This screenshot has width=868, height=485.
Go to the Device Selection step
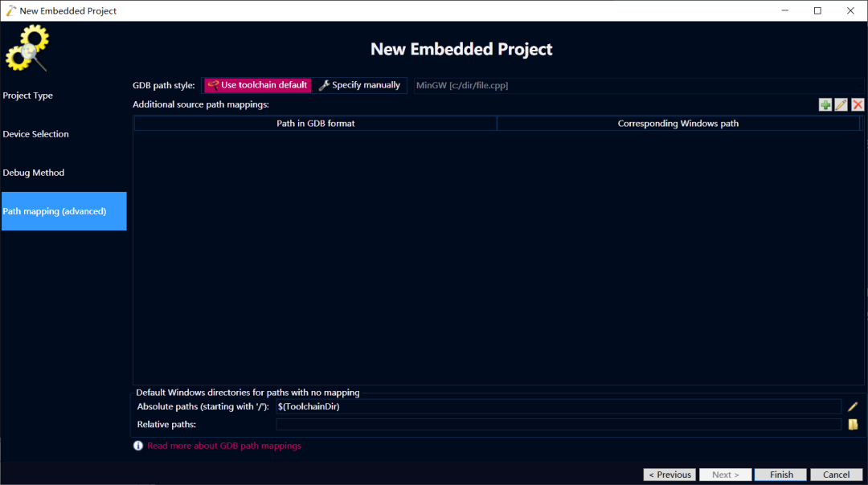pos(63,134)
